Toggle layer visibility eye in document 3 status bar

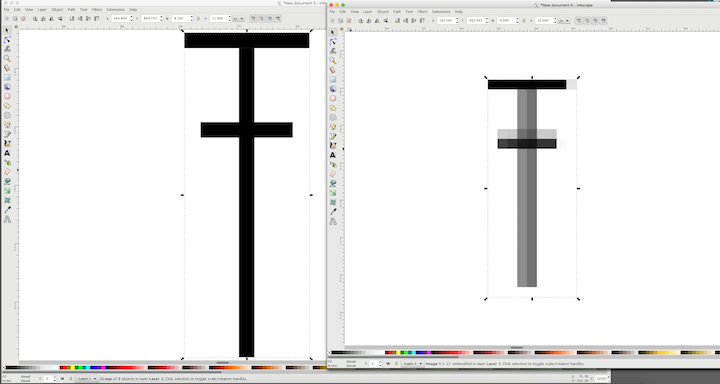point(62,379)
